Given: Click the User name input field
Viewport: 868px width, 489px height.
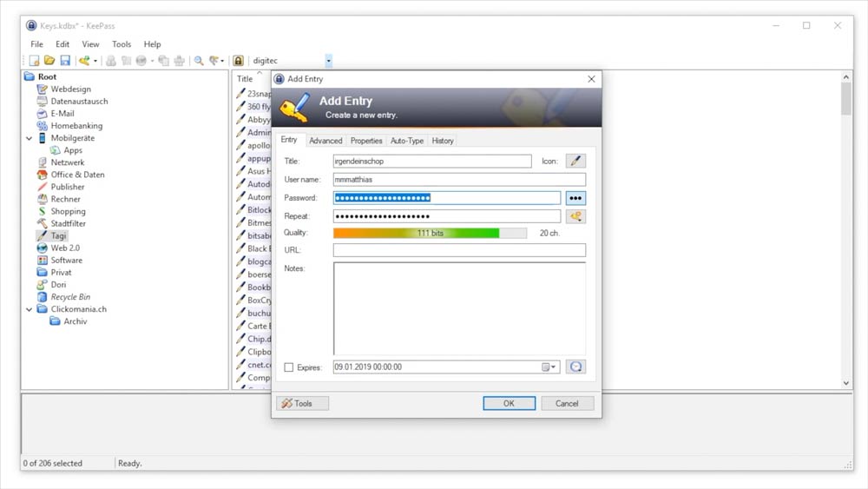Looking at the screenshot, I should coord(459,180).
